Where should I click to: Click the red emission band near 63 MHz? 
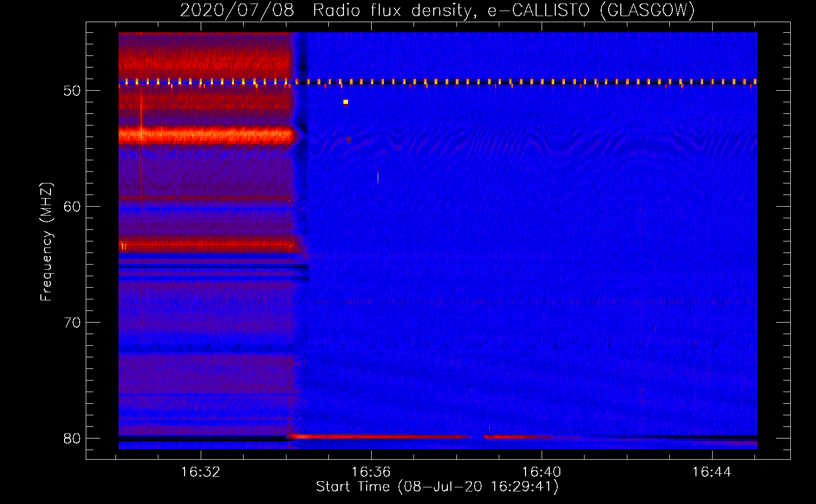coord(207,245)
